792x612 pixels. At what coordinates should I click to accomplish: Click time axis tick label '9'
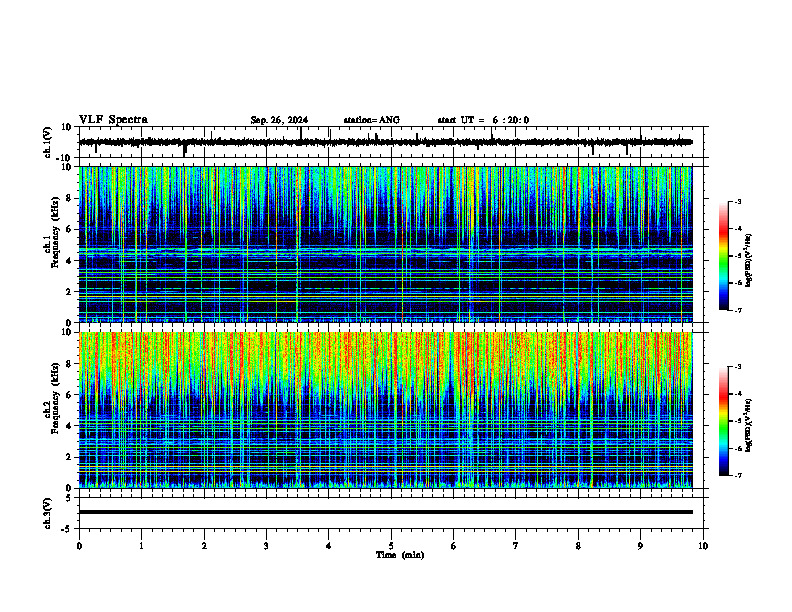[640, 546]
